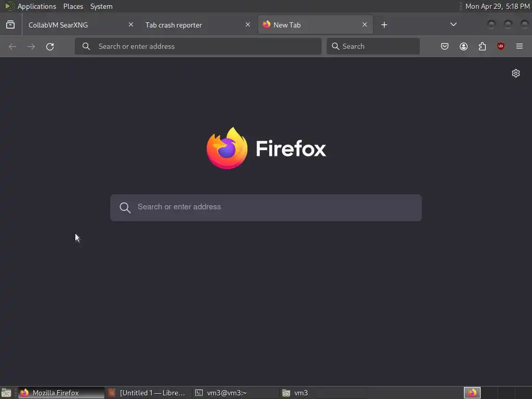Open Firefox View from tab bar icon
This screenshot has width=532, height=399.
(10, 25)
